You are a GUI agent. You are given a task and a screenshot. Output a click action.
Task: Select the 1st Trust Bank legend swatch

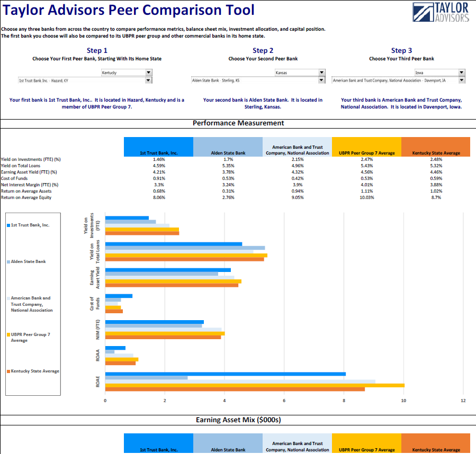7,224
